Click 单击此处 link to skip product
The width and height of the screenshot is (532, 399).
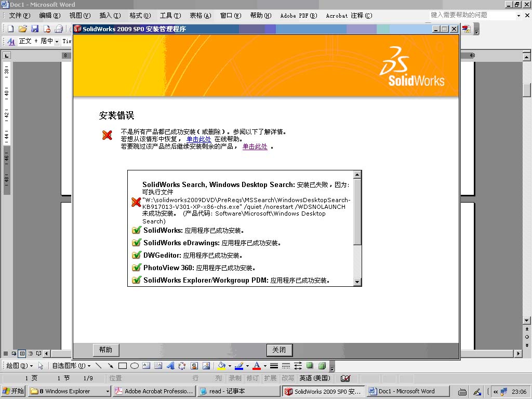tap(255, 147)
